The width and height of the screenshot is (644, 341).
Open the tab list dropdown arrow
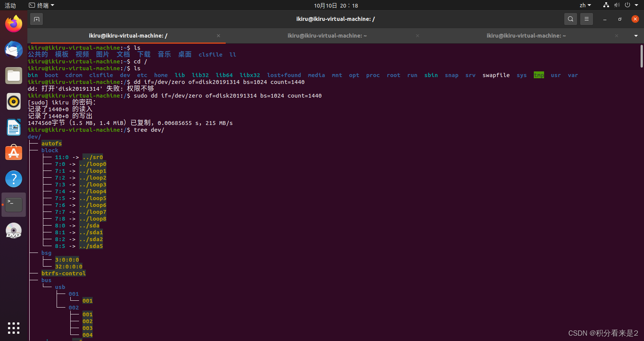coord(636,36)
